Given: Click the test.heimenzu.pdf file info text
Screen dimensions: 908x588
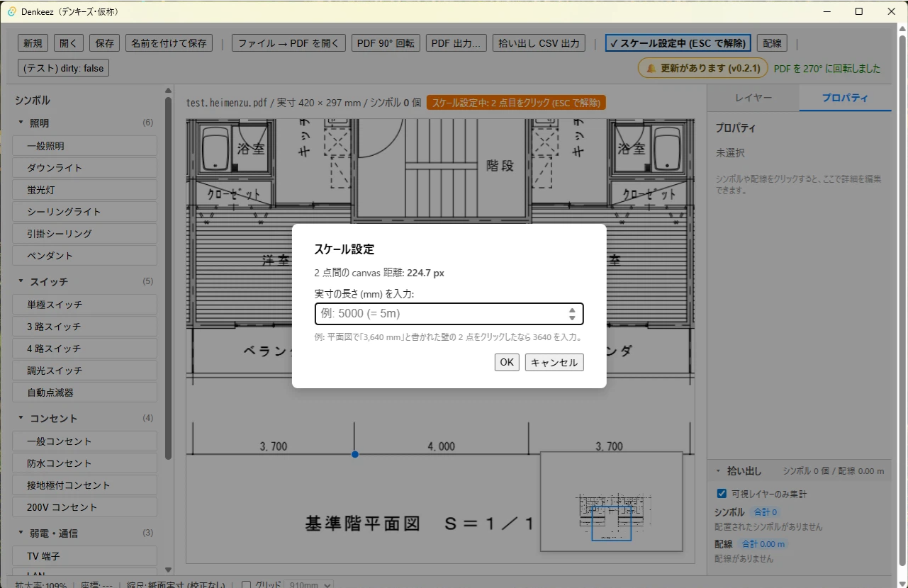Looking at the screenshot, I should 303,103.
